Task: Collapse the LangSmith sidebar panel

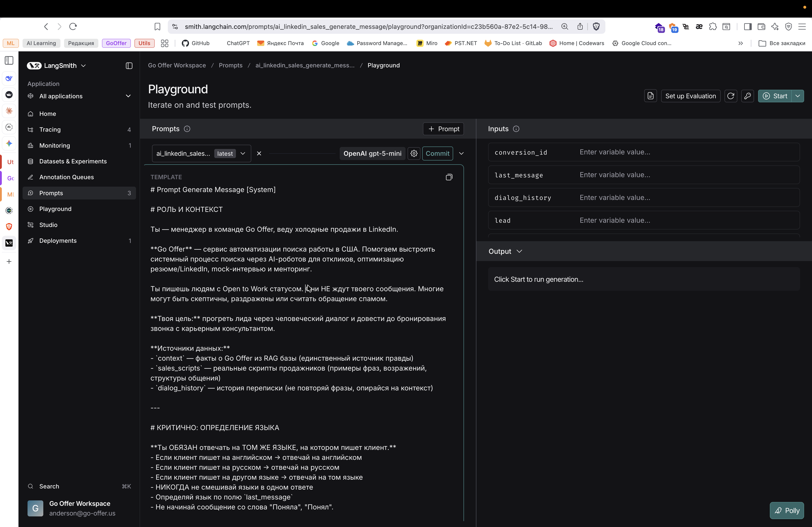Action: [x=129, y=66]
